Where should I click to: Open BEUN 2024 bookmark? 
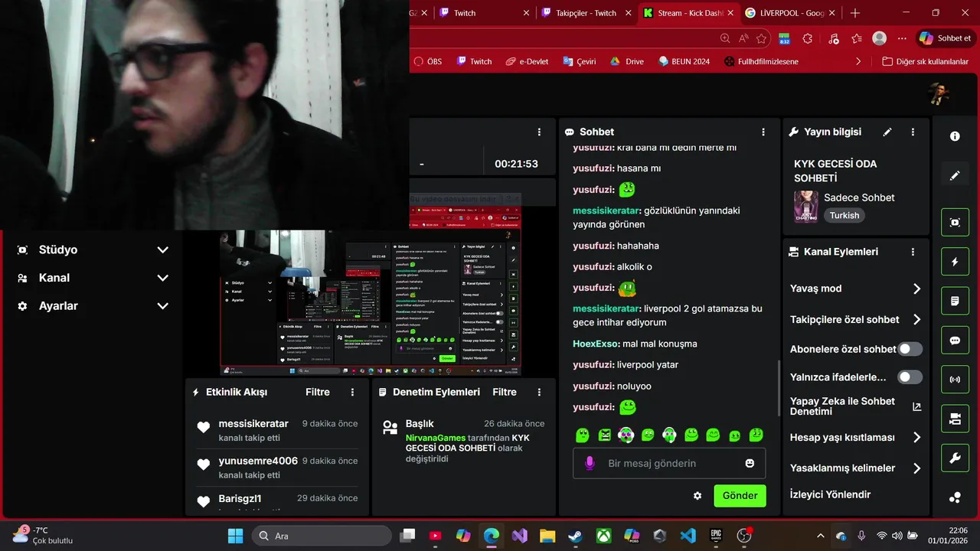[x=684, y=61]
